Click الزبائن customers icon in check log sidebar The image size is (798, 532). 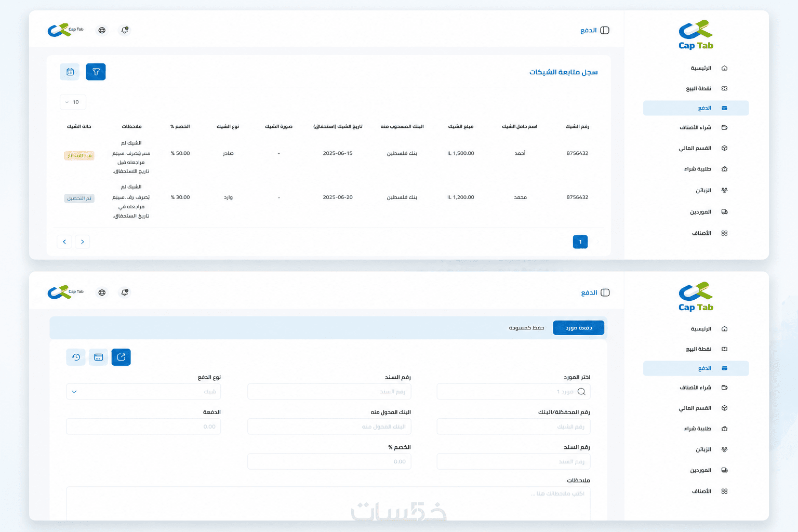click(725, 190)
